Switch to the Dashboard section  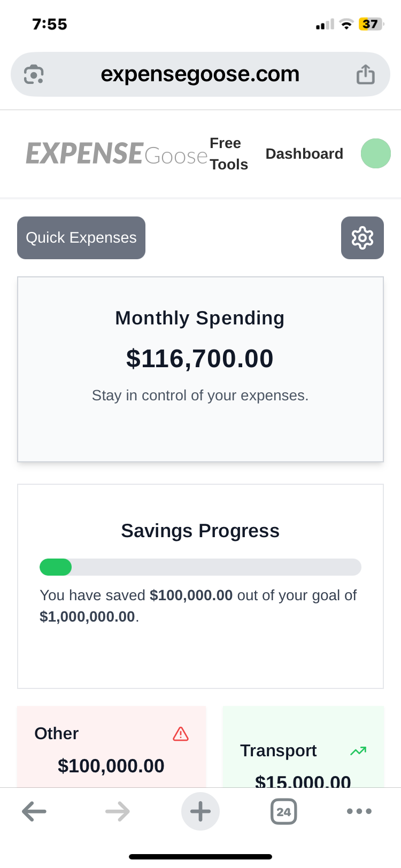[x=304, y=153]
